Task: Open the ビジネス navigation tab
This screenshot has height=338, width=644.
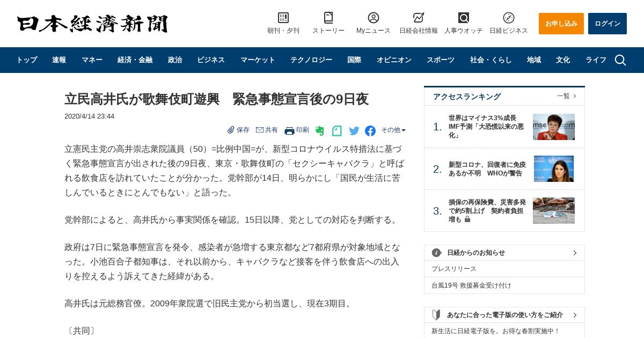Action: [x=211, y=60]
